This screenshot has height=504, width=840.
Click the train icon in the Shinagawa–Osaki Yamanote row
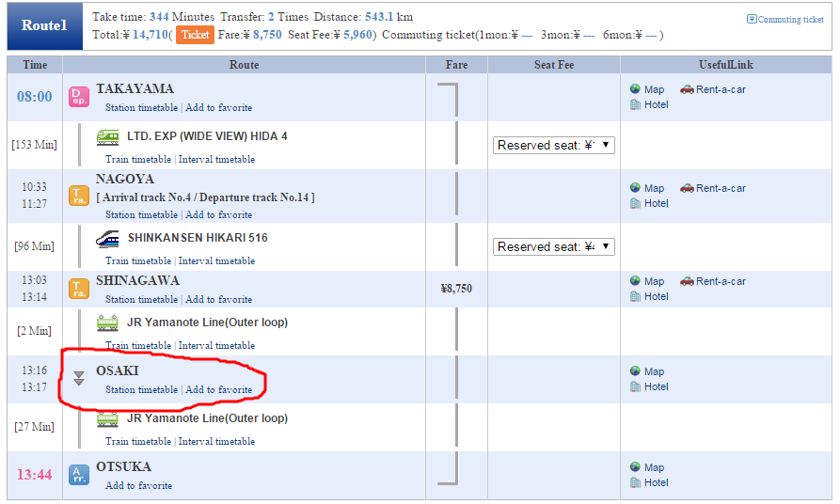click(x=107, y=323)
